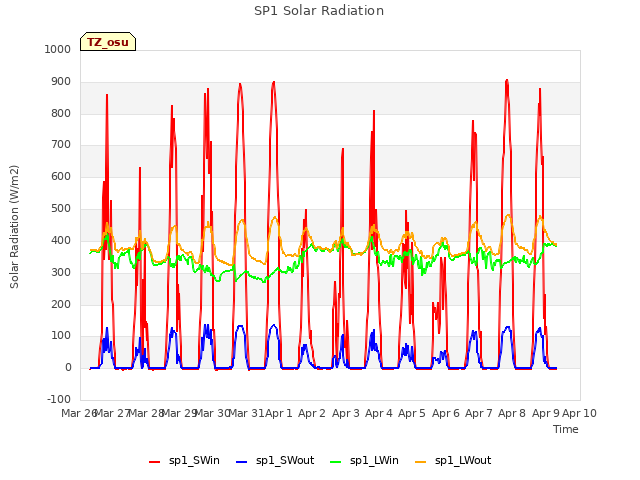Click the Apr 1 red SWin peak

pos(273,83)
